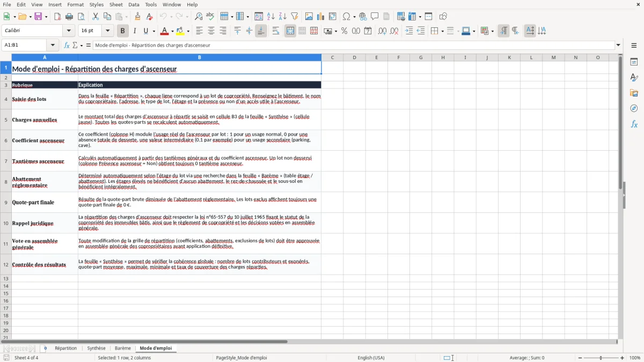This screenshot has height=362, width=644.
Task: Open the Open-file dropdown arrow
Action: click(30, 17)
